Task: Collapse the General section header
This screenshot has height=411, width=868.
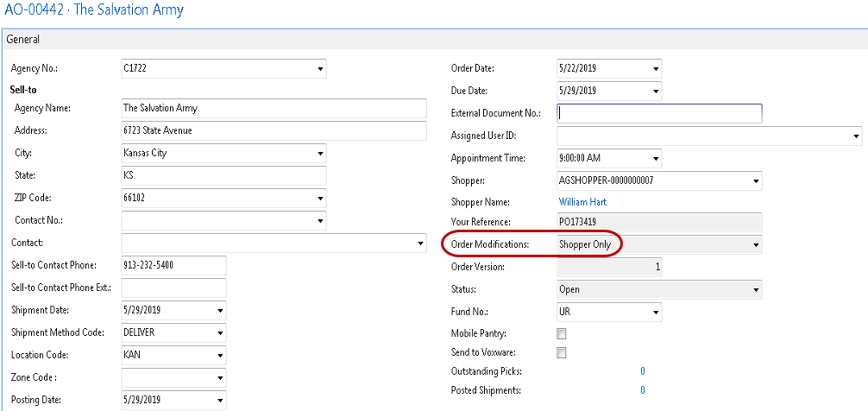Action: [x=24, y=39]
